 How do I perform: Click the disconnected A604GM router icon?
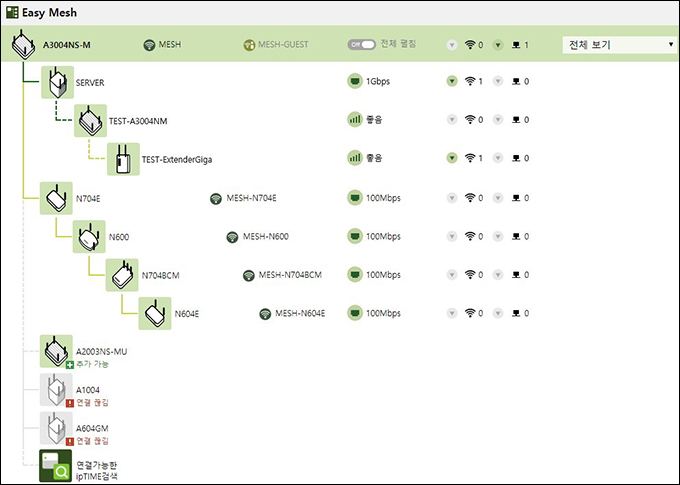[56, 428]
